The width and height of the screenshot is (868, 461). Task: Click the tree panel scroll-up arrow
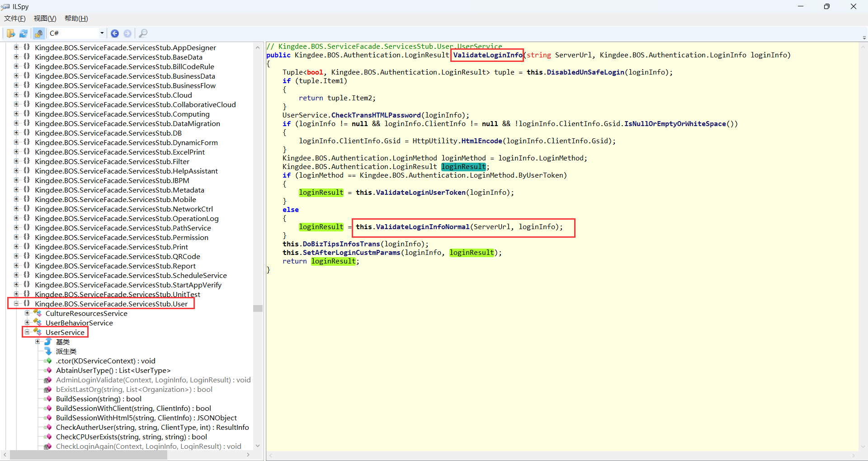[258, 47]
